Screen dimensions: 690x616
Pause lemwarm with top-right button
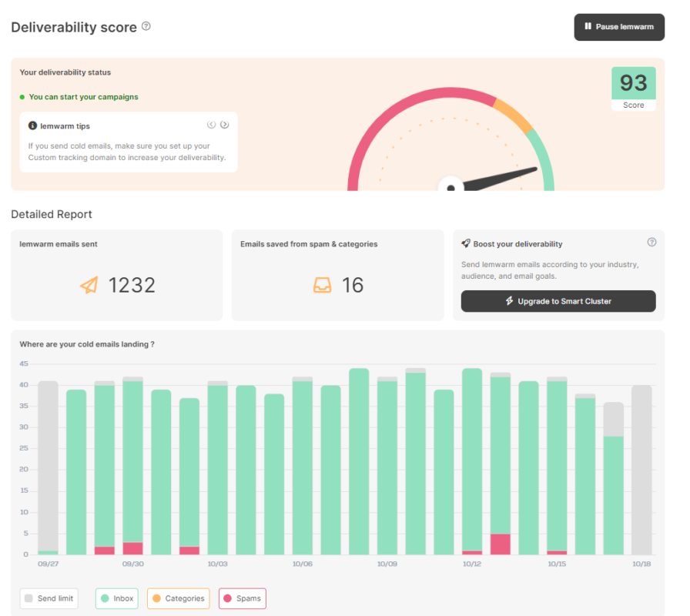619,27
